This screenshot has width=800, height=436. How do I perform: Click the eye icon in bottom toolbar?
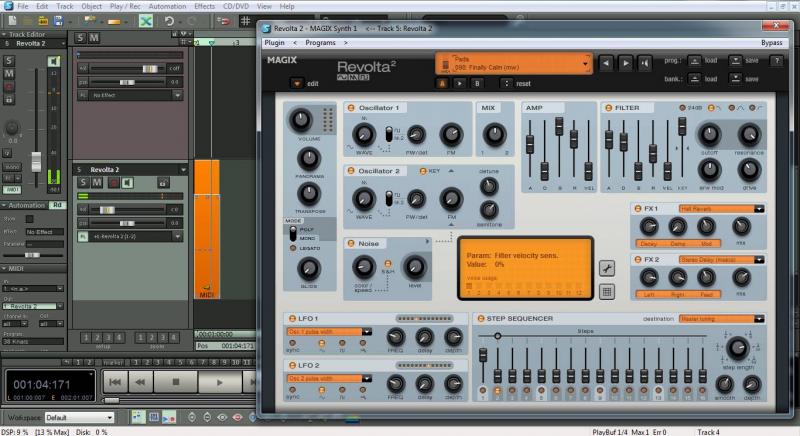222,417
